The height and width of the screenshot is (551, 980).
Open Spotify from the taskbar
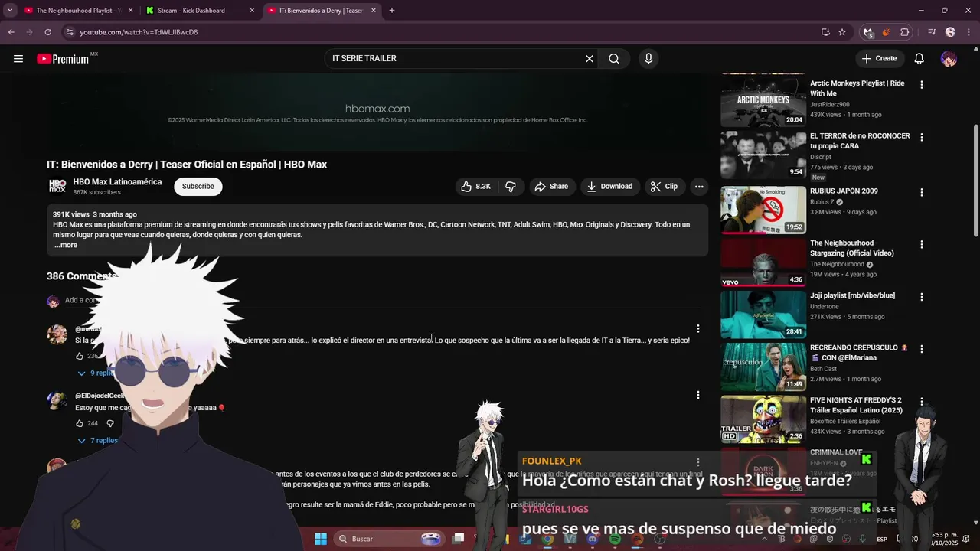pyautogui.click(x=615, y=539)
